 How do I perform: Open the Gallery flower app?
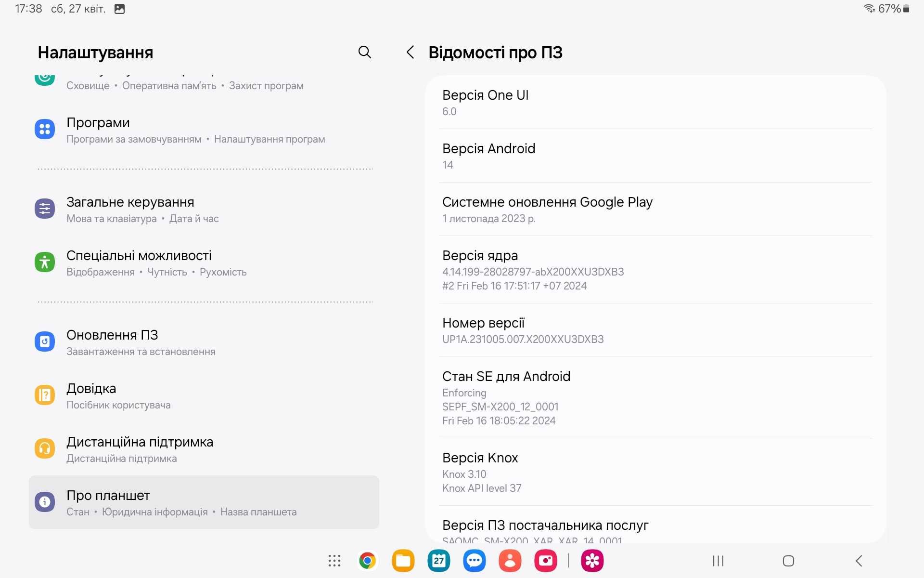click(592, 561)
